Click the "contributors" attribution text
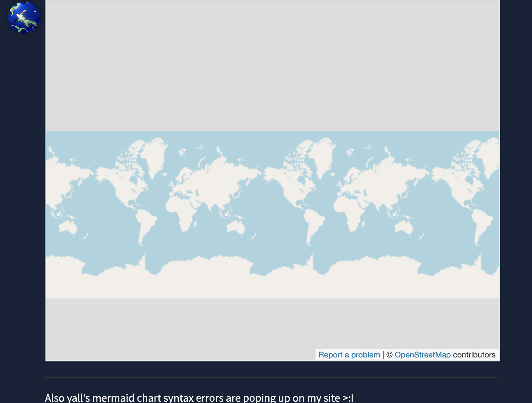The image size is (532, 403). coord(474,355)
